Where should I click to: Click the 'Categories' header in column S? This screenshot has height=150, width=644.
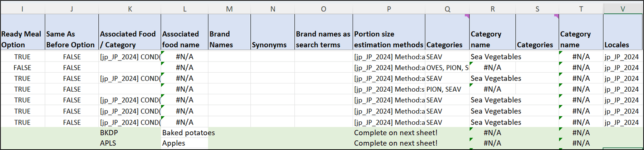point(537,32)
